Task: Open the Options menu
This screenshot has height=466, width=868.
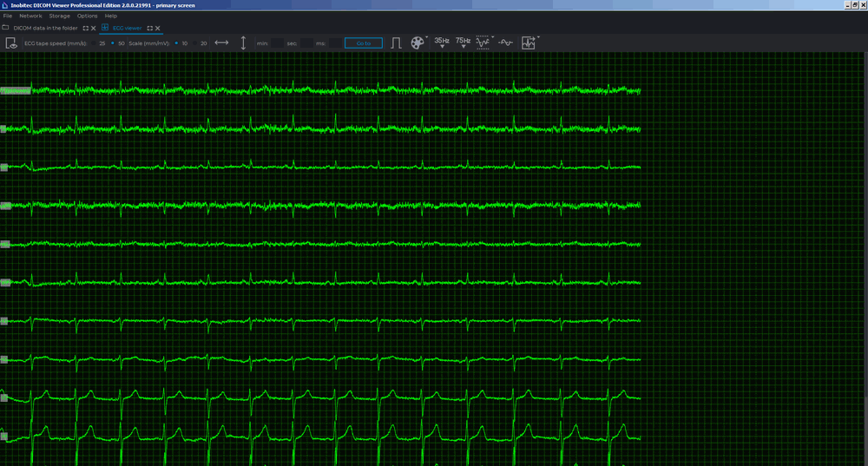Action: pos(87,16)
